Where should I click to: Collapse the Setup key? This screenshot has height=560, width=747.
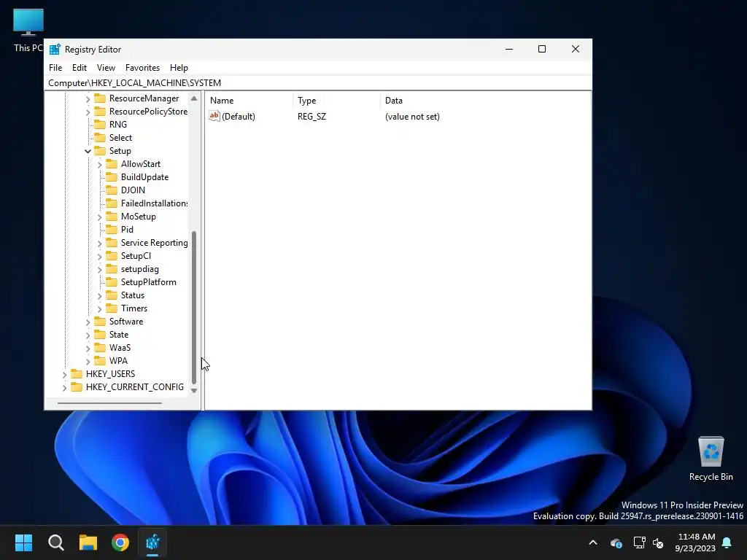pos(88,151)
